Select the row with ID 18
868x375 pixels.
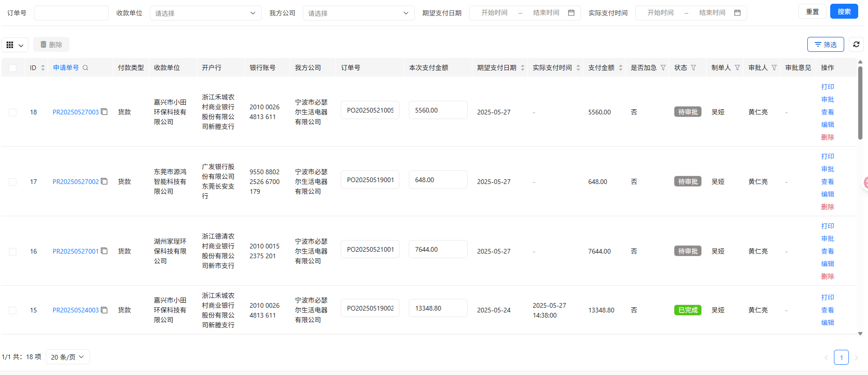pos(13,113)
